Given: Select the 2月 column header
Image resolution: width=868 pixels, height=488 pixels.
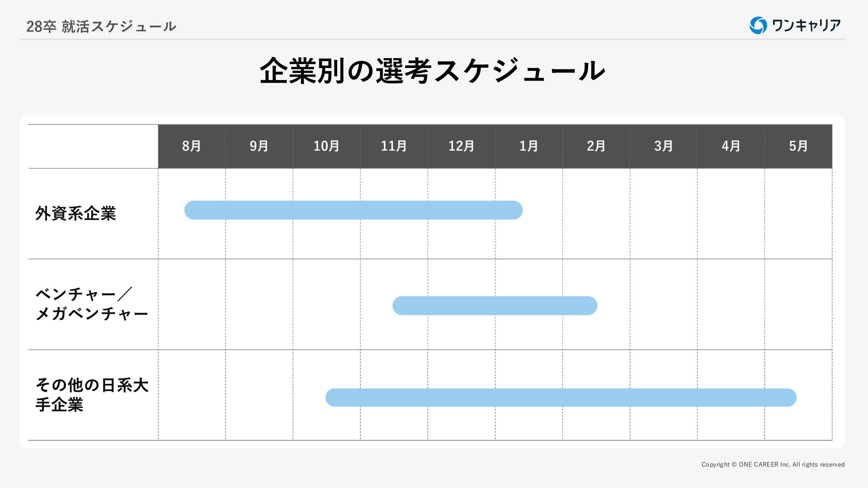Looking at the screenshot, I should (x=596, y=146).
